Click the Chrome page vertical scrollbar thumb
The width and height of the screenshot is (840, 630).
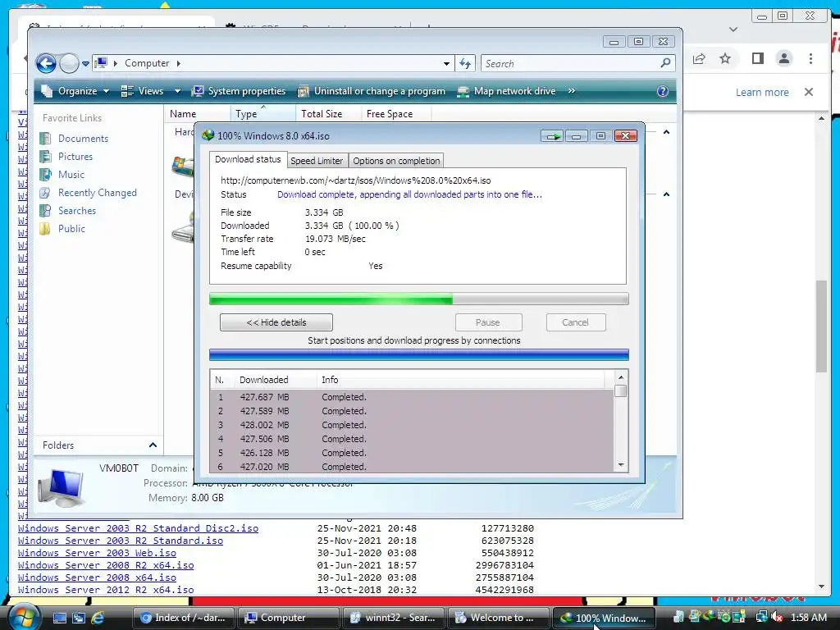[821, 326]
